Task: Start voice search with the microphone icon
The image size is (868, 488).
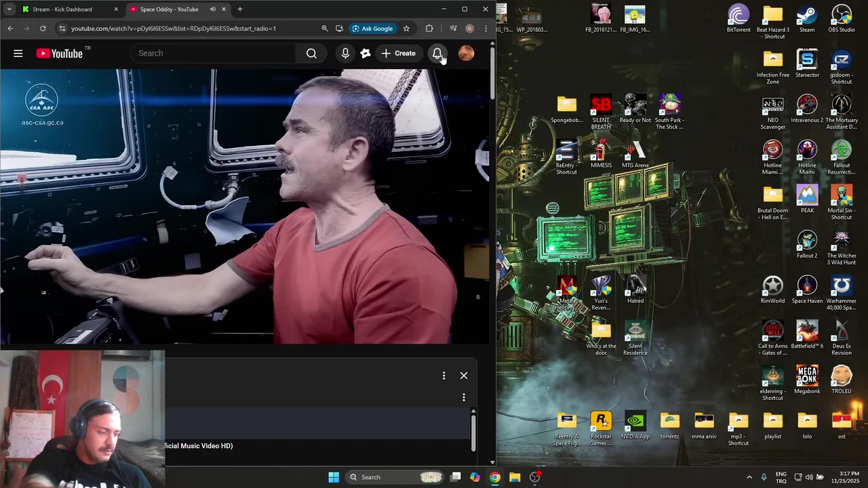Action: tap(345, 54)
